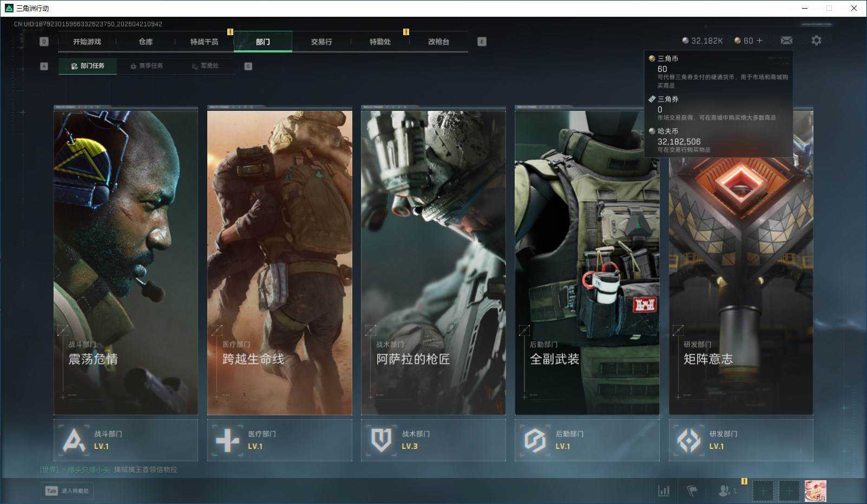Click the CN UID text line
Screen dimensions: 867x504
point(88,24)
